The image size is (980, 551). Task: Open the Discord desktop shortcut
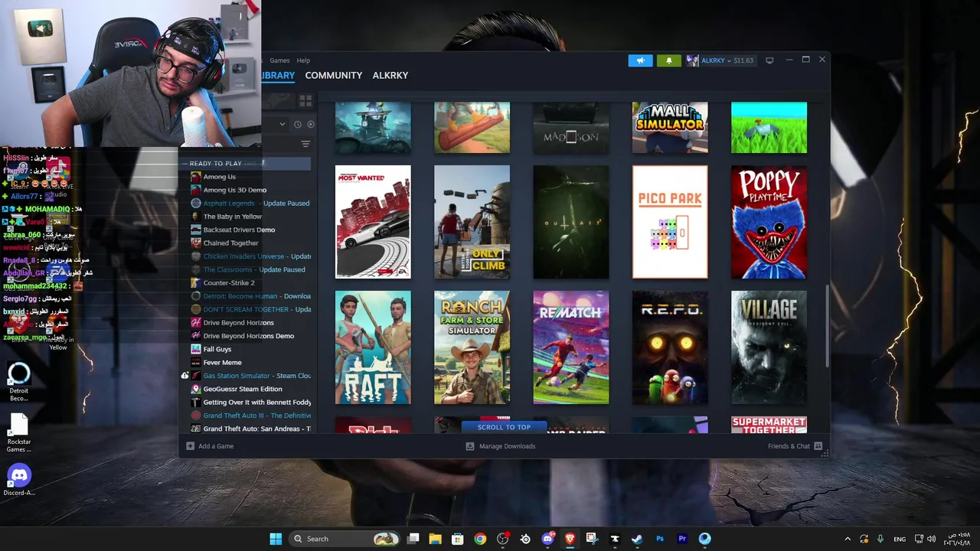pyautogui.click(x=19, y=481)
